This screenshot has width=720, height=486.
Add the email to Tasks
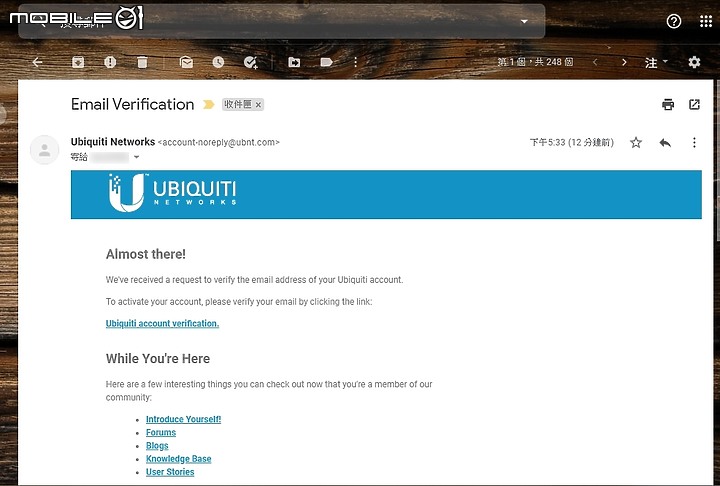(x=251, y=62)
